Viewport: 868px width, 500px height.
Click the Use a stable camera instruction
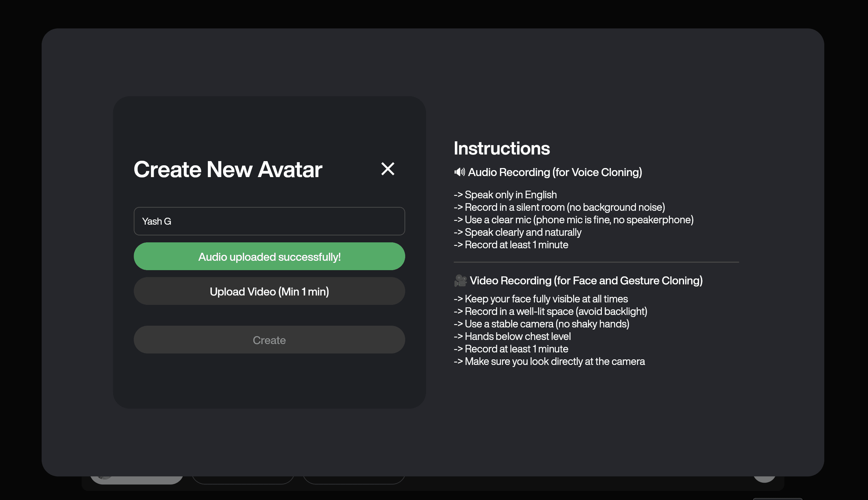[x=542, y=324]
